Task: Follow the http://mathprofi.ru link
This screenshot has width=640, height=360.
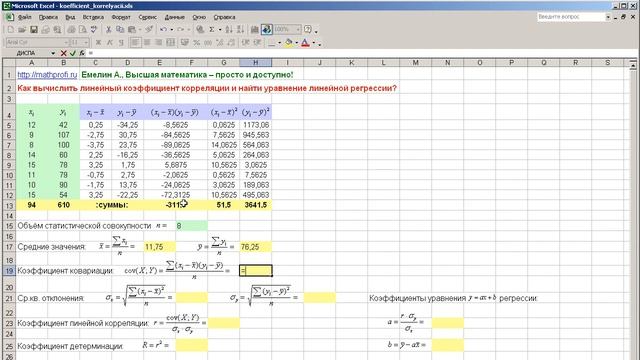Action: (x=47, y=75)
